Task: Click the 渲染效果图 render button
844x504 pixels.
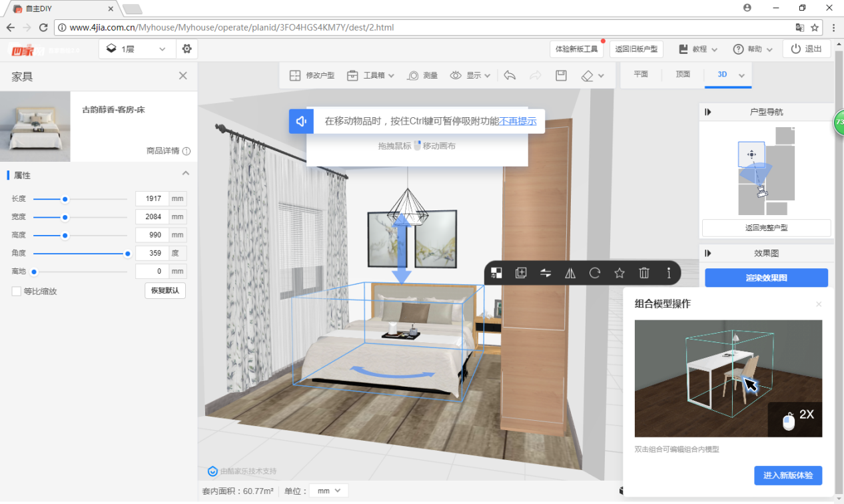Action: (x=767, y=278)
